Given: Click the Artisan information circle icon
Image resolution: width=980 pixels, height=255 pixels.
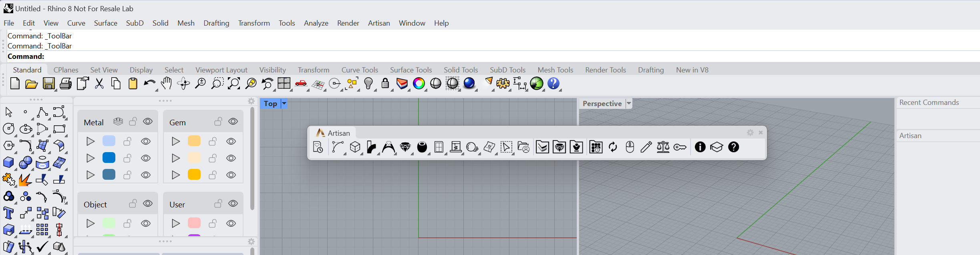Looking at the screenshot, I should pos(700,147).
